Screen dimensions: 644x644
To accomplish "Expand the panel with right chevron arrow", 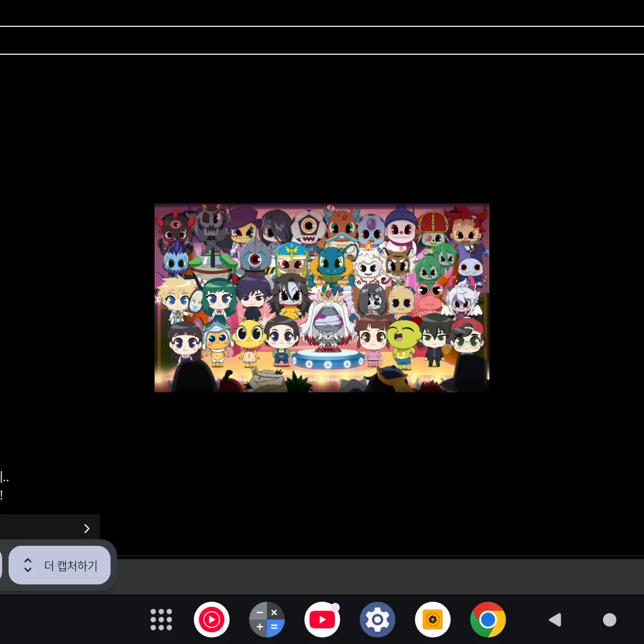I will click(x=86, y=529).
